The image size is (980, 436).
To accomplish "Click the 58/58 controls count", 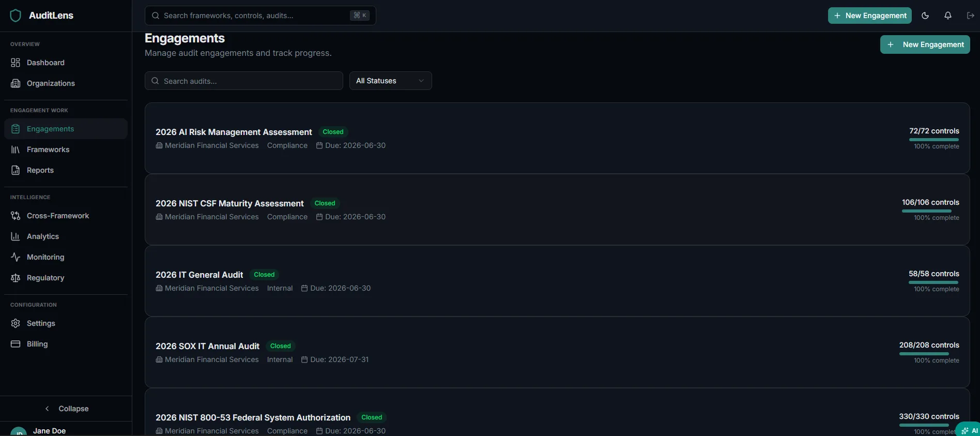I will (934, 274).
